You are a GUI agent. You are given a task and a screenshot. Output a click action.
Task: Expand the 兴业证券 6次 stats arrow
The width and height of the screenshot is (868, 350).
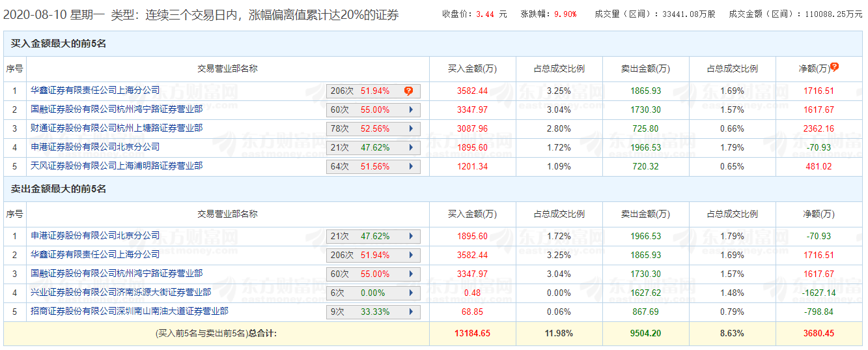[411, 293]
